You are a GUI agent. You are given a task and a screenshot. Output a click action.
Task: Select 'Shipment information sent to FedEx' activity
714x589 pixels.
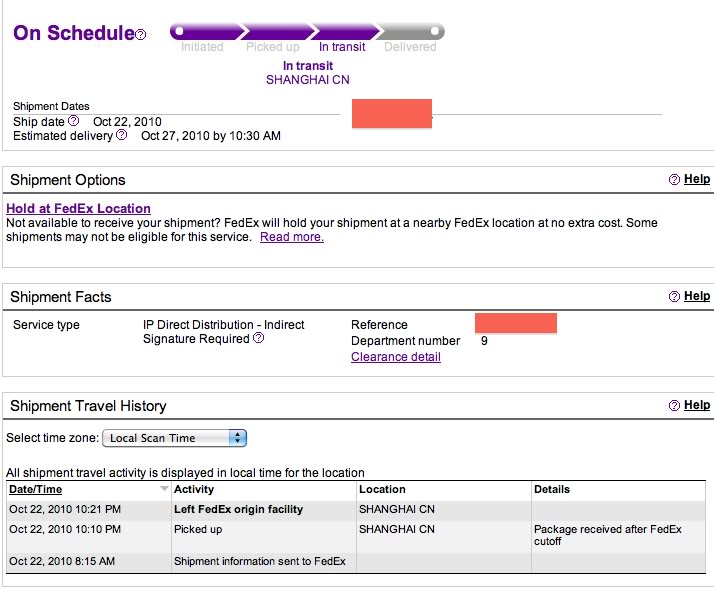[x=260, y=561]
